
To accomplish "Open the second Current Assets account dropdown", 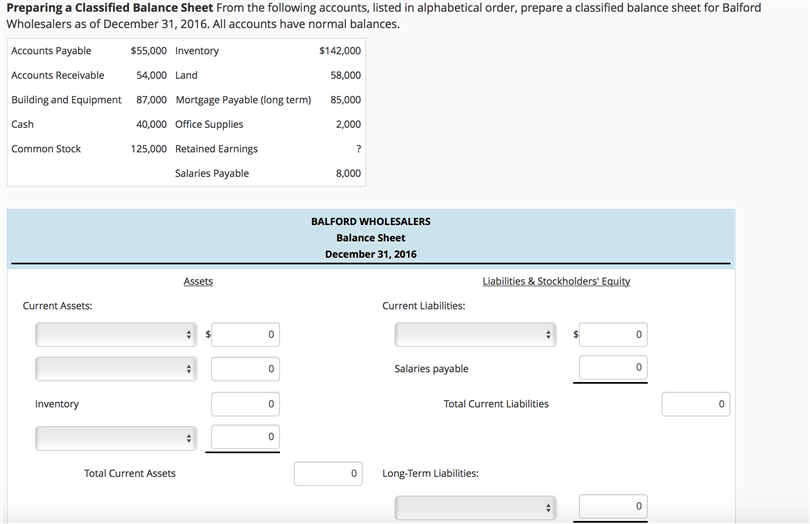I will point(116,369).
